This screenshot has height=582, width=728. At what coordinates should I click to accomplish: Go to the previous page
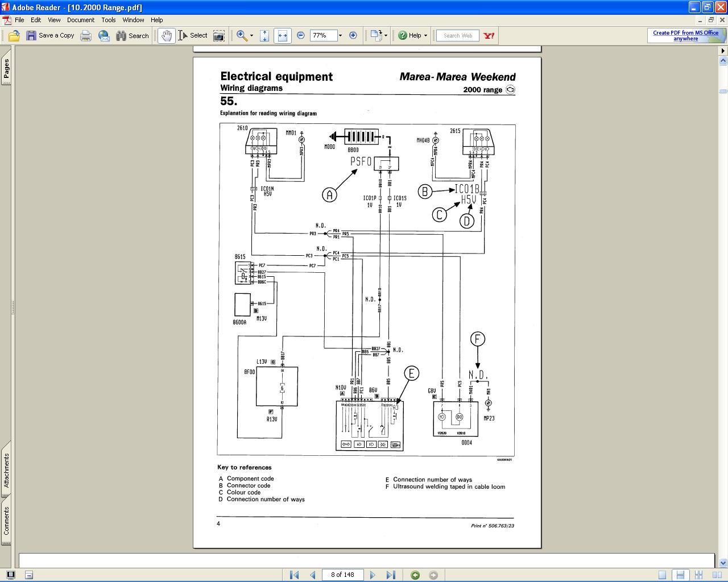(x=312, y=575)
